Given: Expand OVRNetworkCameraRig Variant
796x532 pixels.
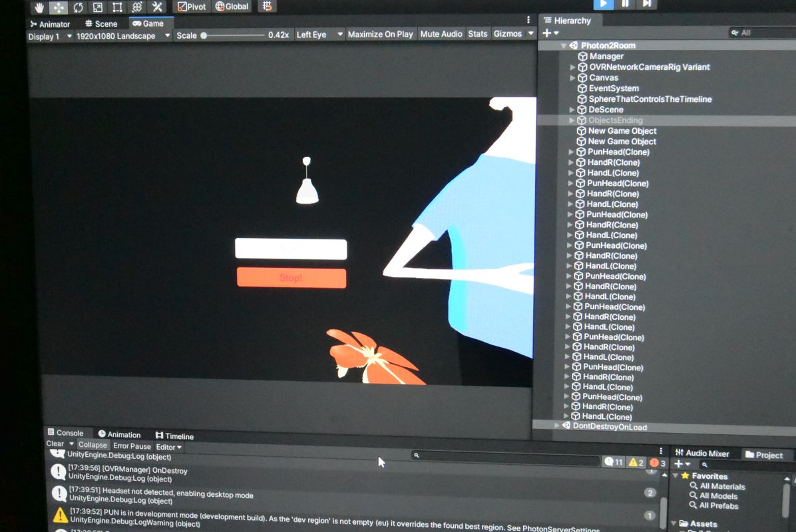Looking at the screenshot, I should pos(572,67).
